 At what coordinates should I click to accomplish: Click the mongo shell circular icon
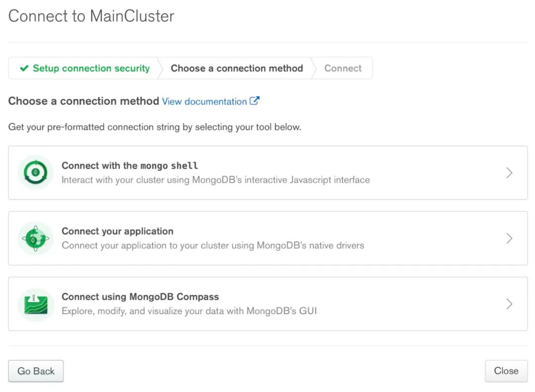[36, 172]
